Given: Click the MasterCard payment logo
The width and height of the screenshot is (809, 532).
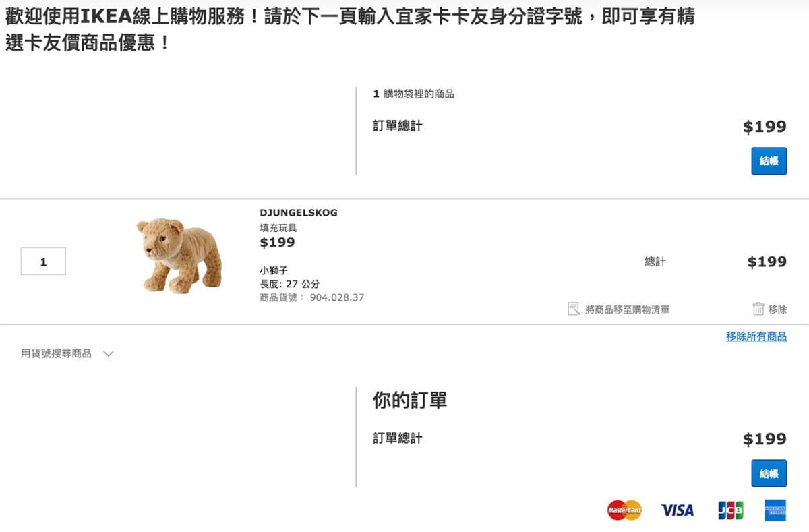Looking at the screenshot, I should 624,510.
